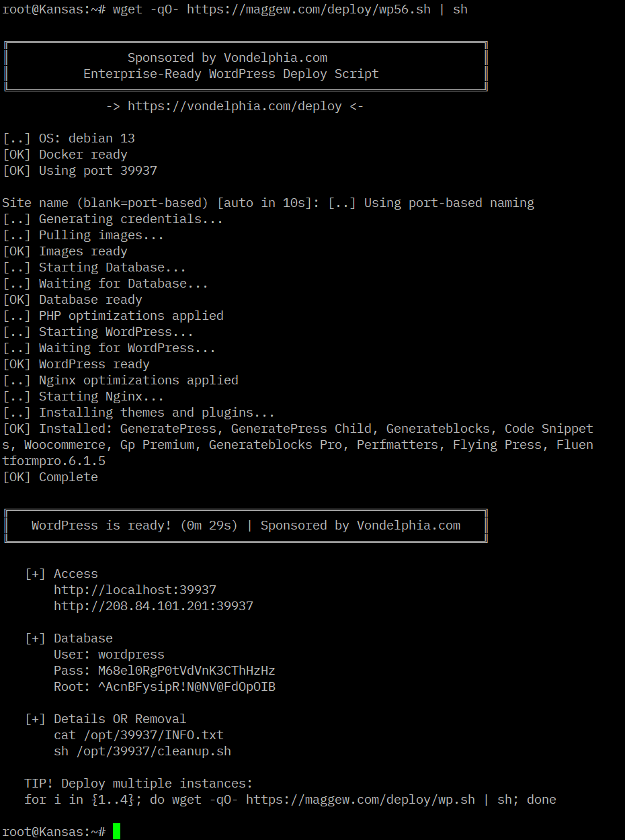This screenshot has height=840, width=625.
Task: Click the database User value 'wordpress'
Action: click(131, 655)
